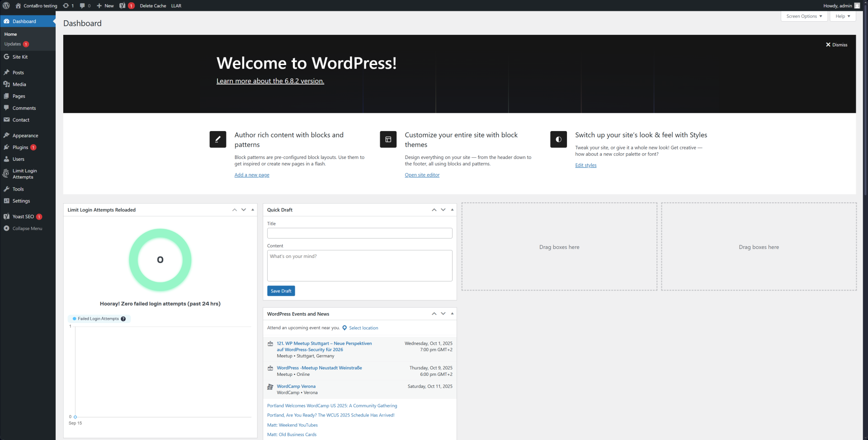Viewport: 868px width, 440px height.
Task: Move Limit Login Attempts Reloaded widget up
Action: (x=235, y=210)
